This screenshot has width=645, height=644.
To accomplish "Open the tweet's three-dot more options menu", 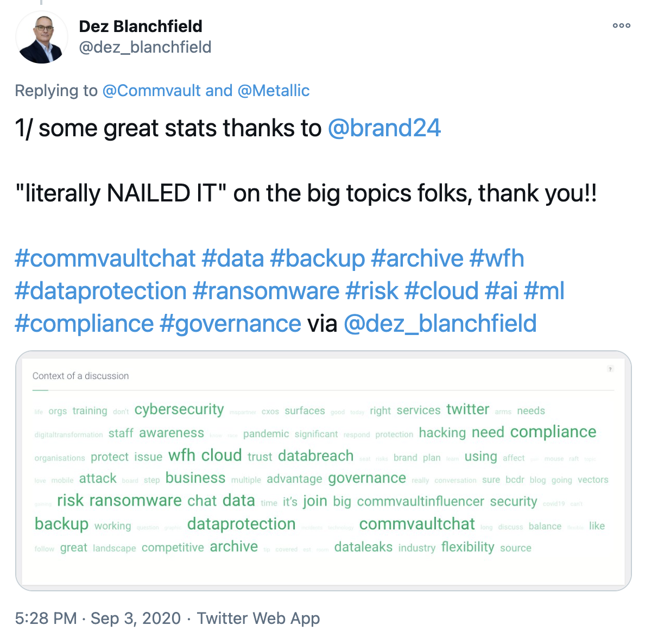I will click(621, 26).
